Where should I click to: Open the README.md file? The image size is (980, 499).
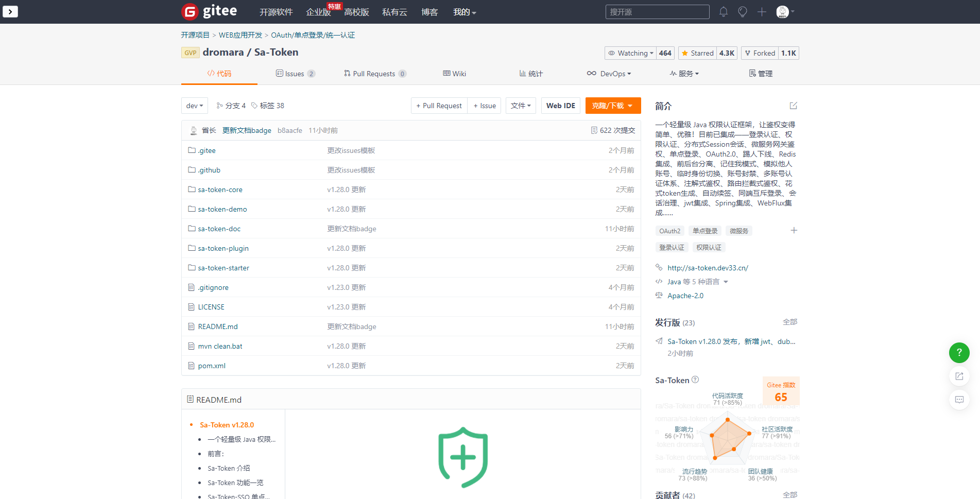coord(218,326)
